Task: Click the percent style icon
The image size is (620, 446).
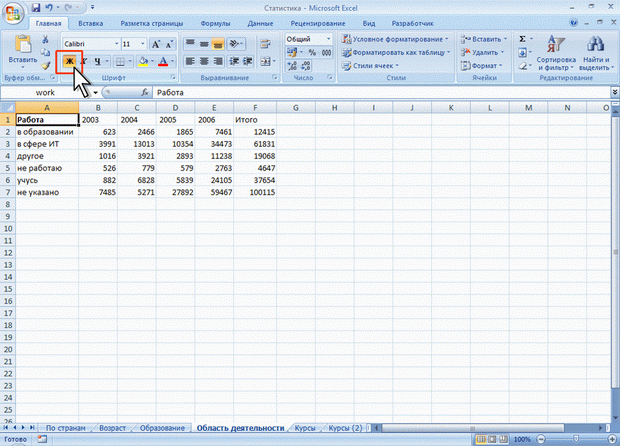Action: 311,52
